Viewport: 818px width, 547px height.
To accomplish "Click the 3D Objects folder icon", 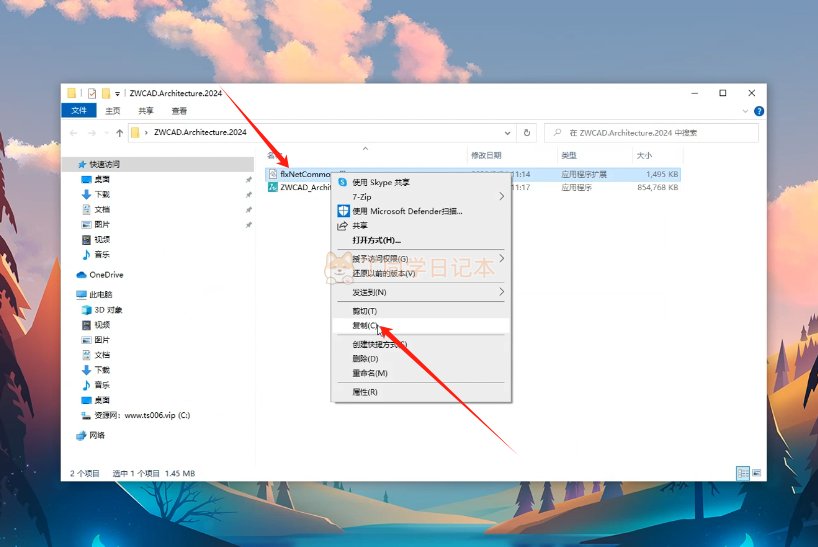I will coord(87,310).
